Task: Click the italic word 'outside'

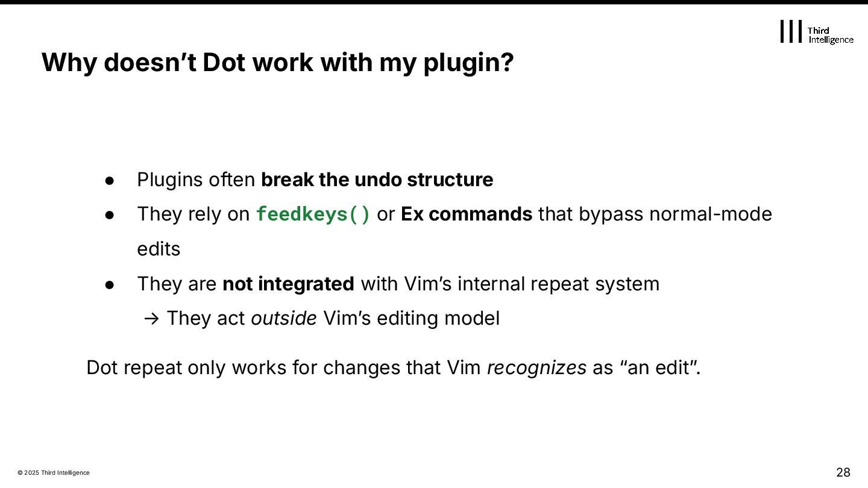Action: coord(283,318)
